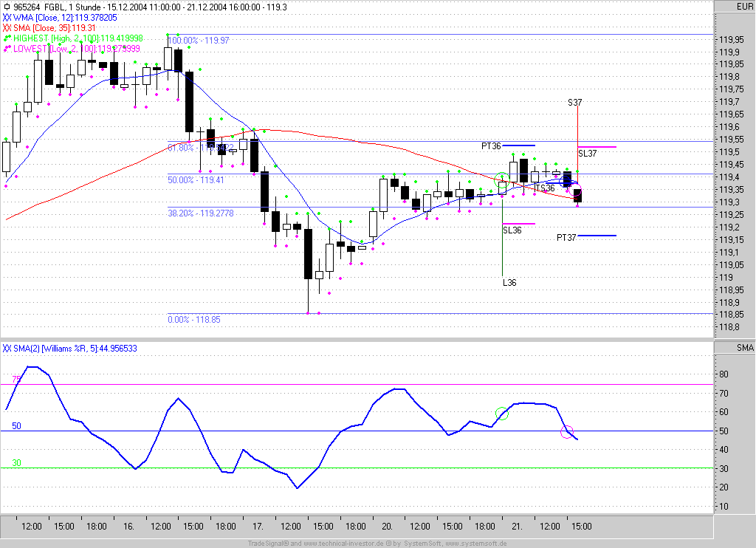The image size is (756, 548).
Task: Click the magenta dots icon before LOWEST legend
Action: 7,49
